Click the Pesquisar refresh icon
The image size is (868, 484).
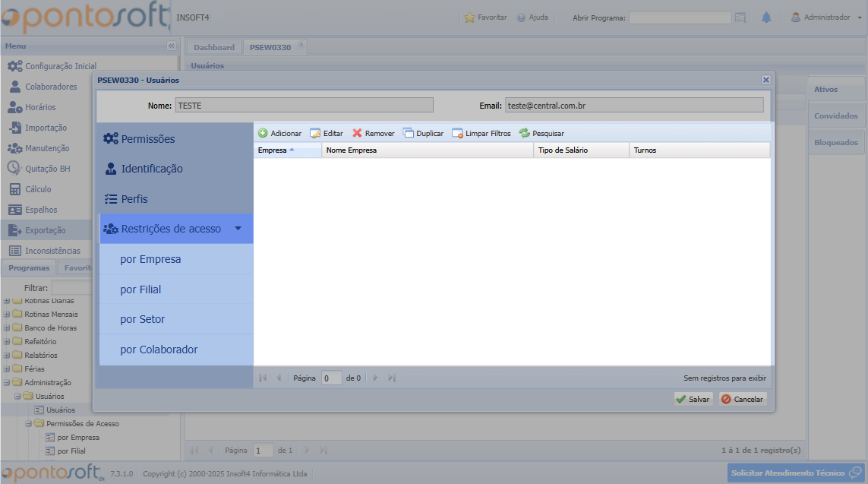coord(524,133)
